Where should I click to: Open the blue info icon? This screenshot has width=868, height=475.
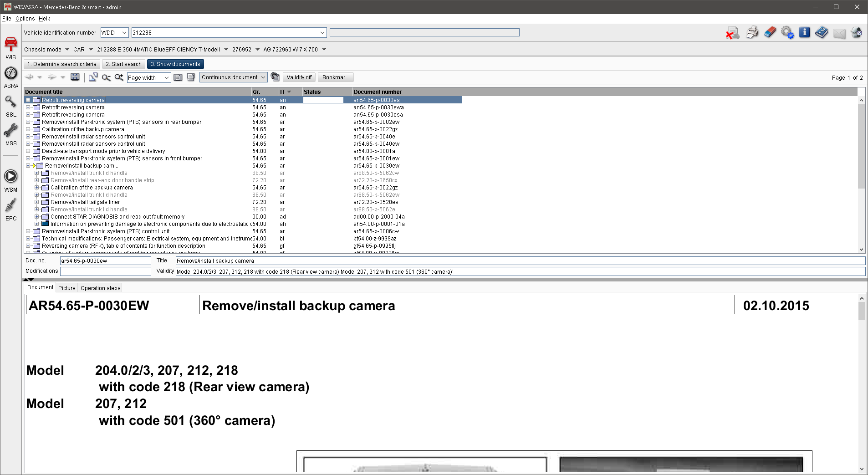pyautogui.click(x=804, y=33)
